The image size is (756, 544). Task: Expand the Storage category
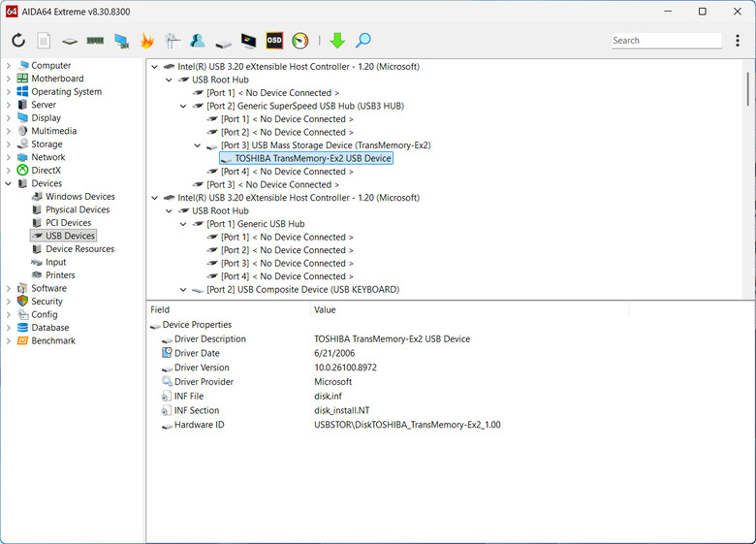(x=8, y=144)
